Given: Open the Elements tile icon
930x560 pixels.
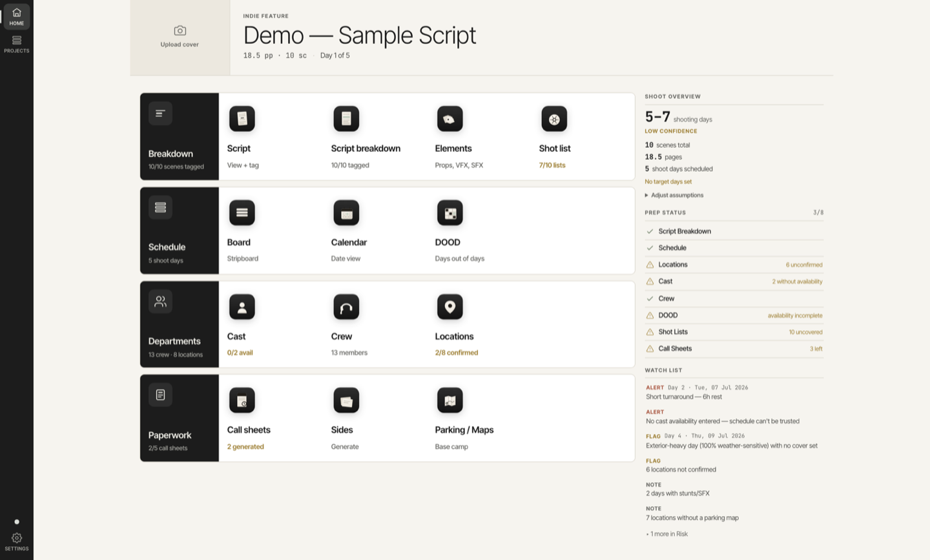Looking at the screenshot, I should (x=450, y=119).
